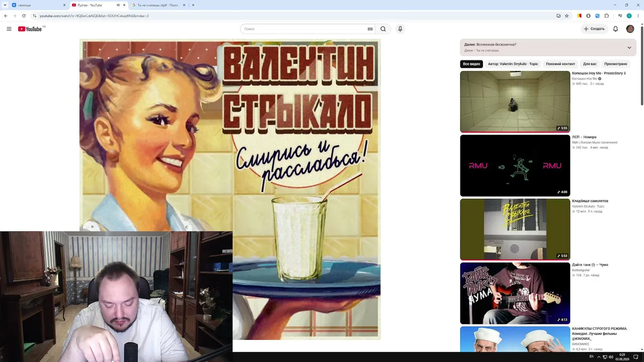
Task: Open a new browser tab
Action: (193, 5)
